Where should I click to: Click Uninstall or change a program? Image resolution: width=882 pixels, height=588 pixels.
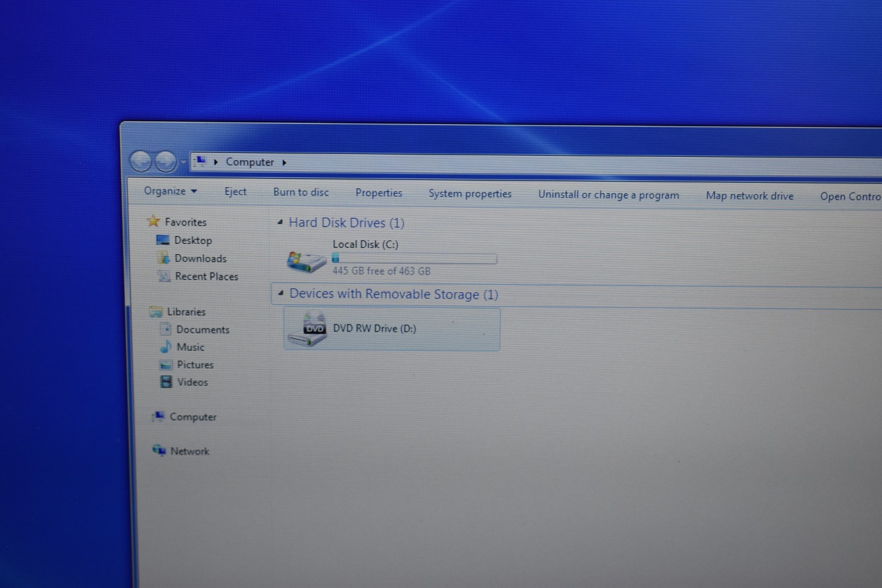point(609,195)
